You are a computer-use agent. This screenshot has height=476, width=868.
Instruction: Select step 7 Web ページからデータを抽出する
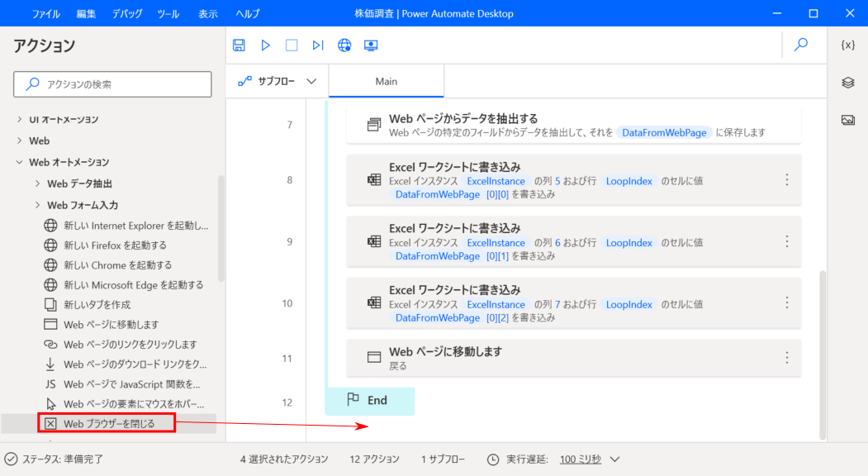pyautogui.click(x=573, y=125)
